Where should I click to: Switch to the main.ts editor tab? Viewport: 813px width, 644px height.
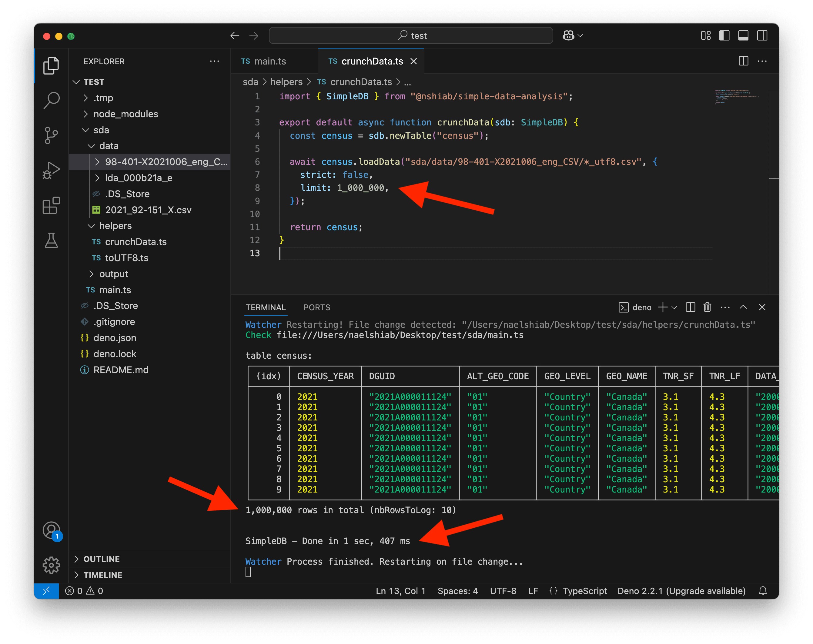click(x=274, y=61)
